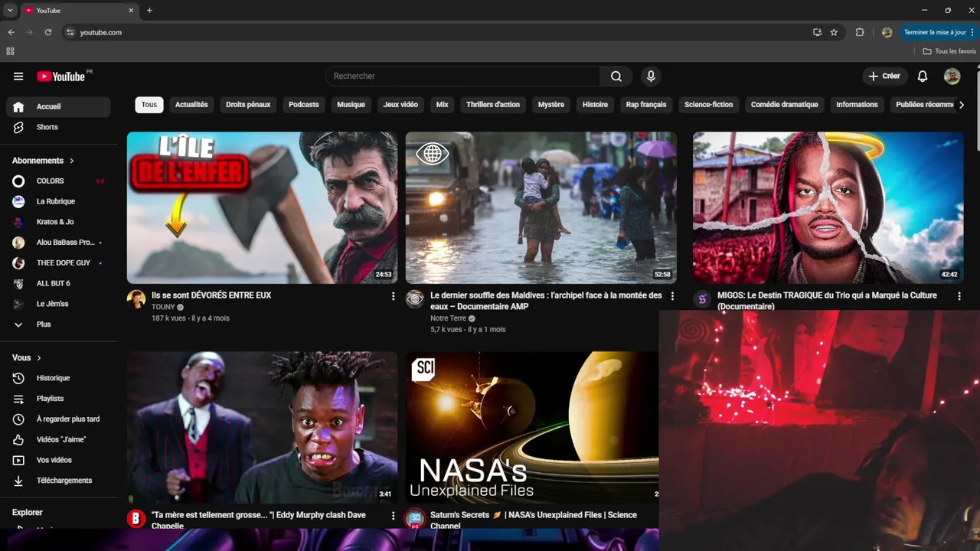Play NASA's Unexplained Files thumbnail
Screen dimensions: 980x551
click(532, 427)
